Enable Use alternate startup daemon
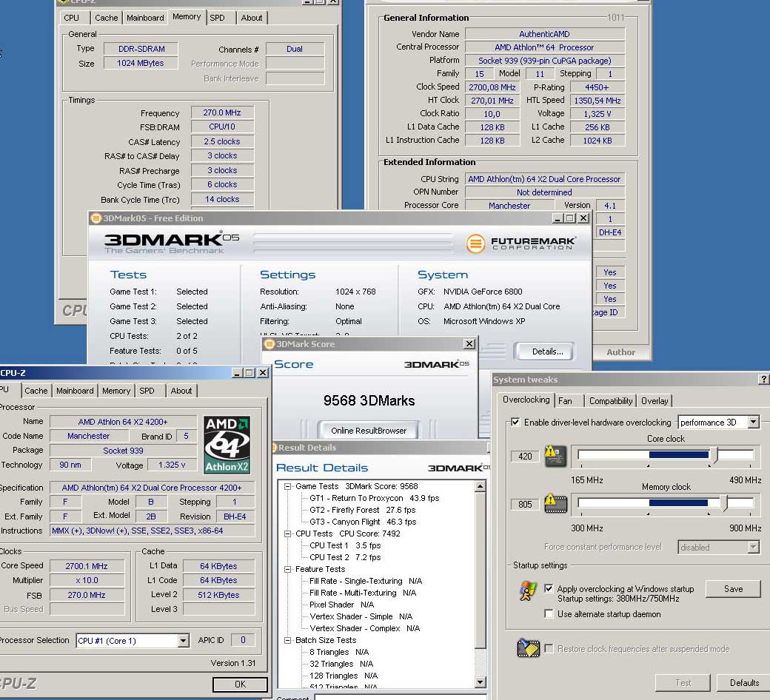 coord(549,614)
